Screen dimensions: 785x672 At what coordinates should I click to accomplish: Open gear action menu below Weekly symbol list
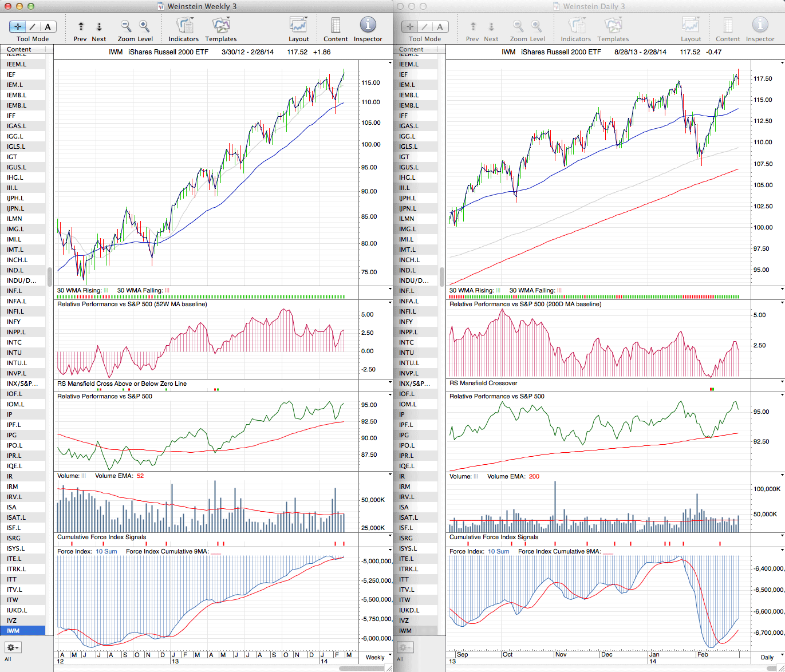[13, 647]
